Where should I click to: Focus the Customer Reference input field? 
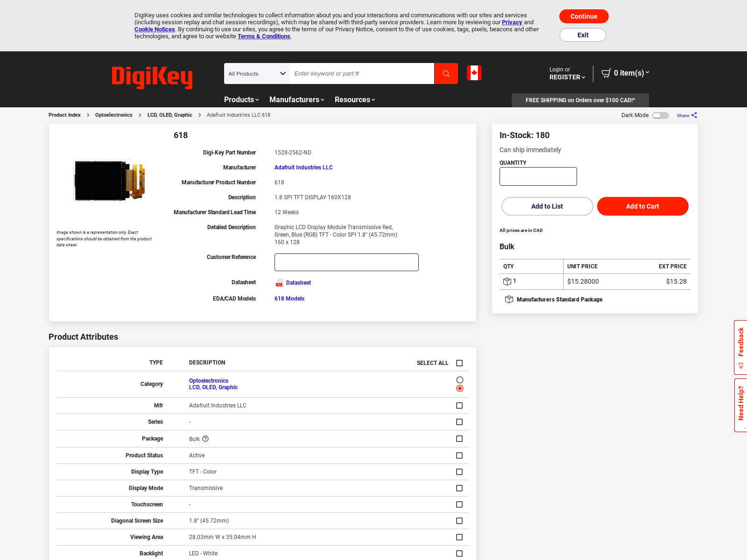[x=346, y=262]
